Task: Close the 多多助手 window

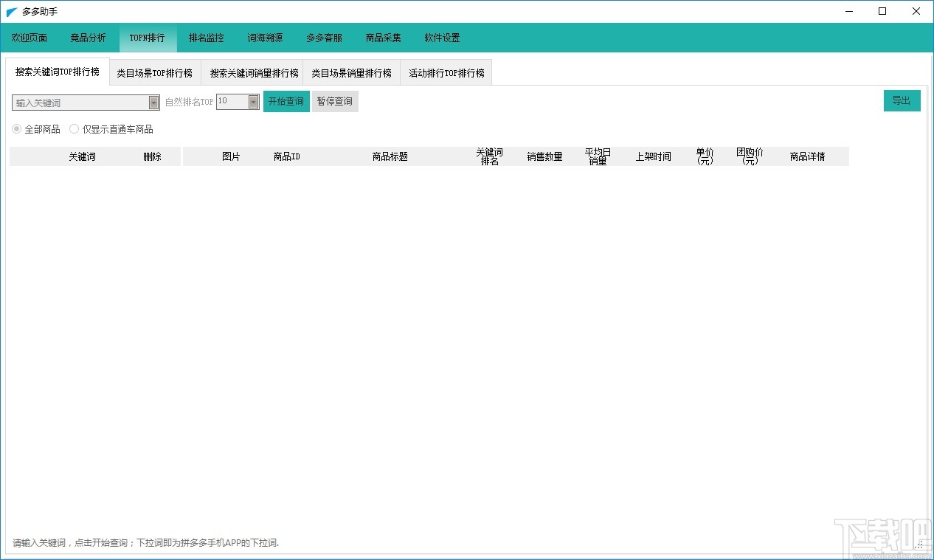Action: (916, 12)
